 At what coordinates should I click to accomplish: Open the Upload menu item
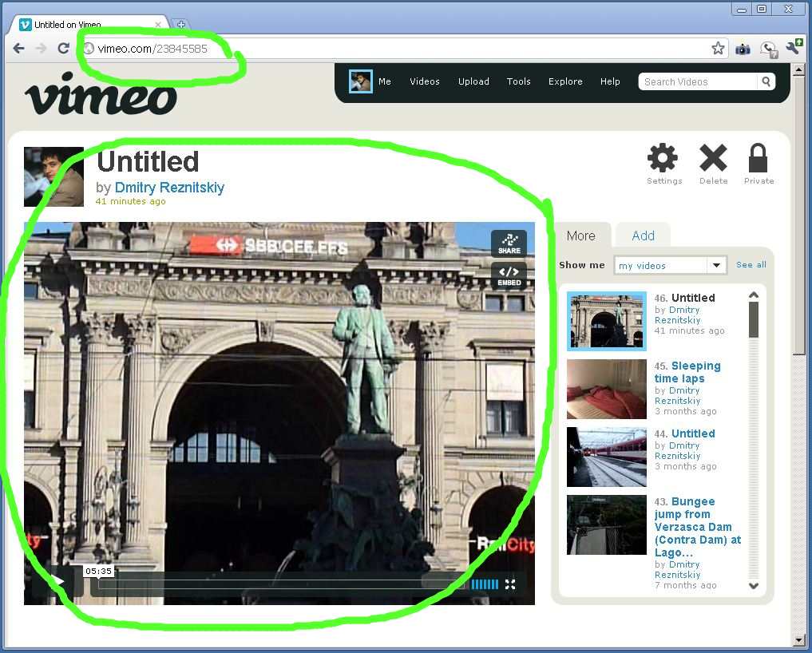[x=473, y=81]
